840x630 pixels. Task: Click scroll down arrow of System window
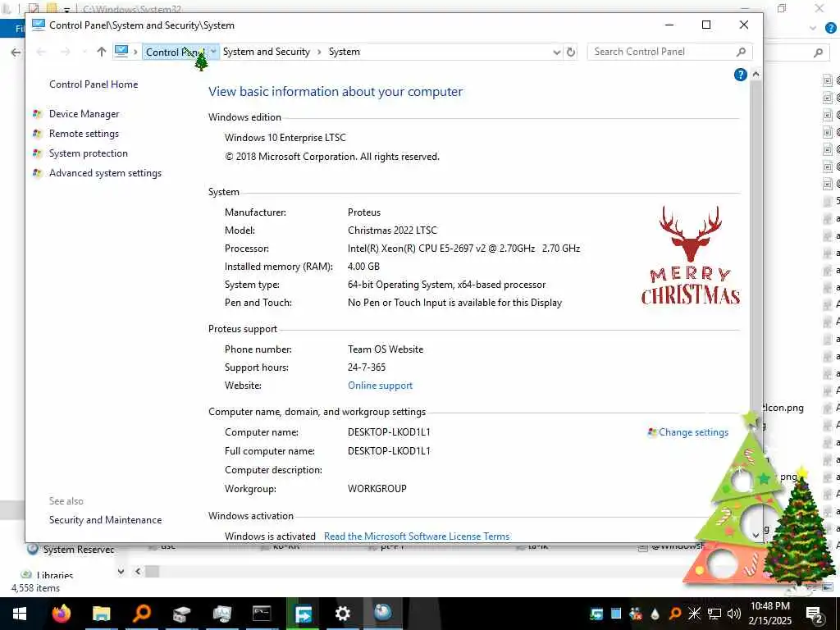point(756,535)
